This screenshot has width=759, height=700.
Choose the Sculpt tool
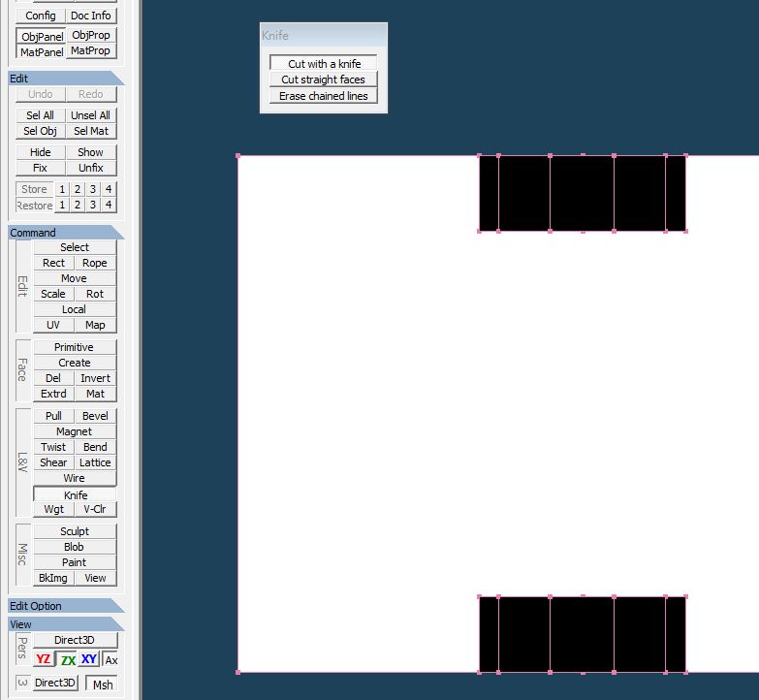click(74, 531)
